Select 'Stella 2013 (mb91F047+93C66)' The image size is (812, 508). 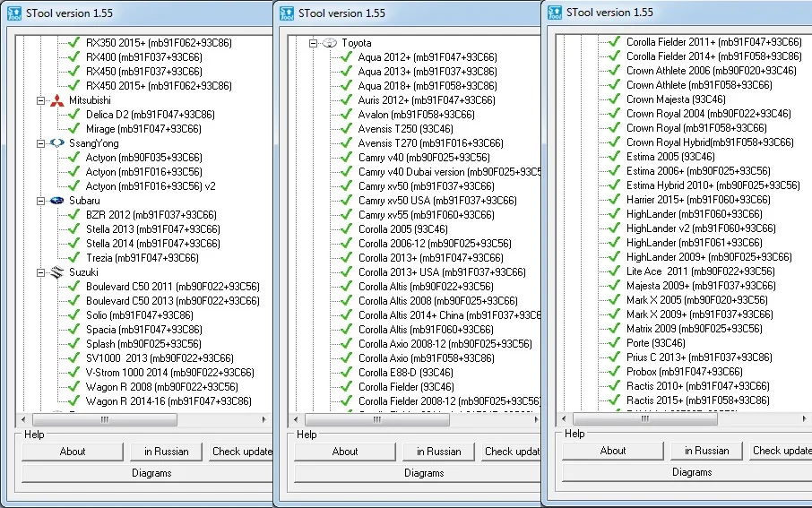coord(153,228)
